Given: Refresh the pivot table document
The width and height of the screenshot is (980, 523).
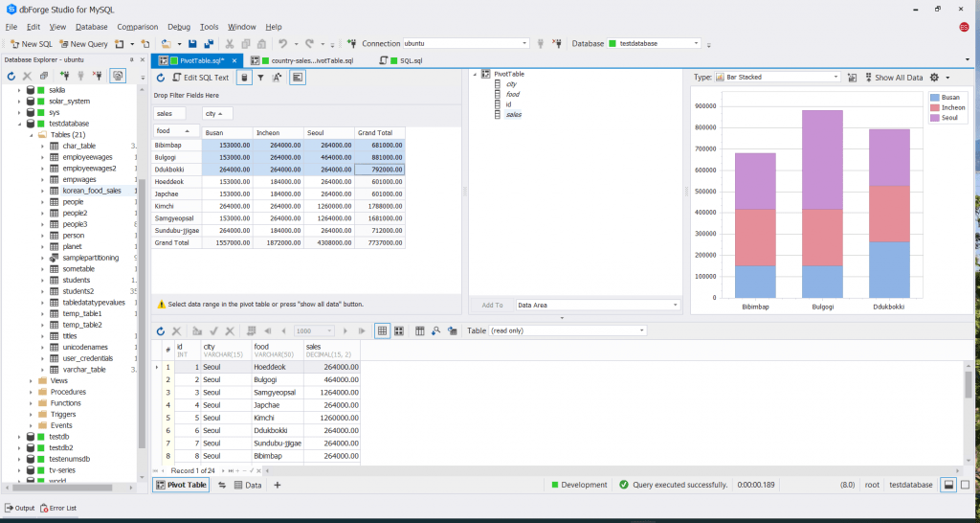Looking at the screenshot, I should (161, 78).
